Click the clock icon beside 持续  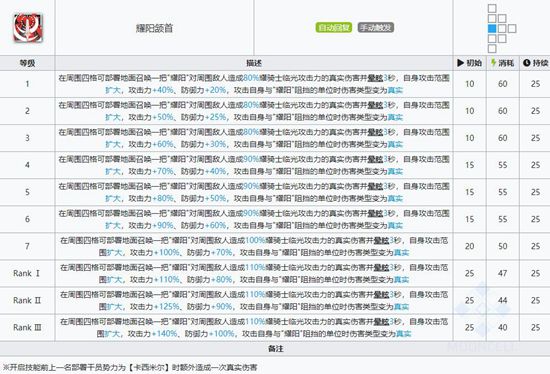click(526, 63)
